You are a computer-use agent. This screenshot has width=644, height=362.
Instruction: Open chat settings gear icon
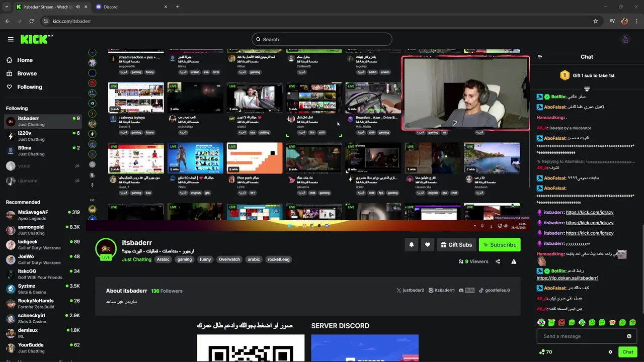coord(610,352)
